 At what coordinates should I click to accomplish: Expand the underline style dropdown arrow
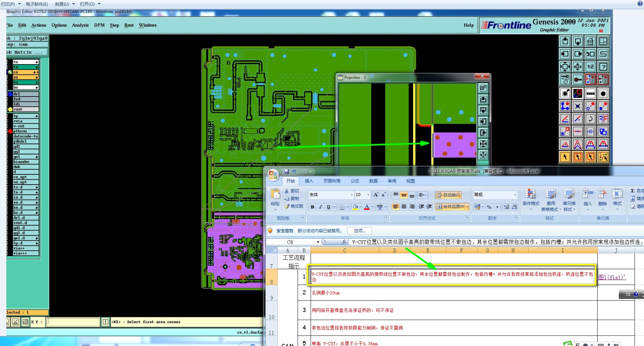pyautogui.click(x=334, y=207)
